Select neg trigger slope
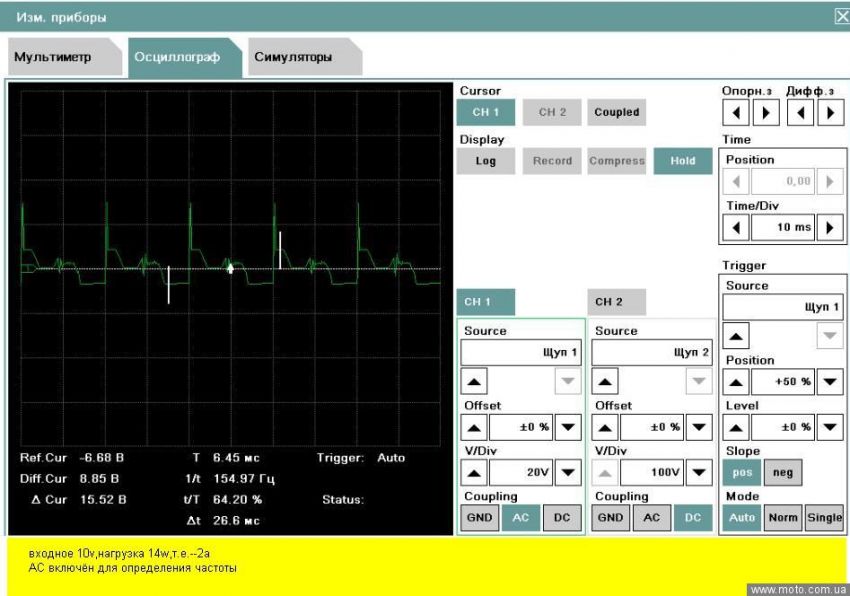Viewport: 850px width, 596px height. click(783, 472)
